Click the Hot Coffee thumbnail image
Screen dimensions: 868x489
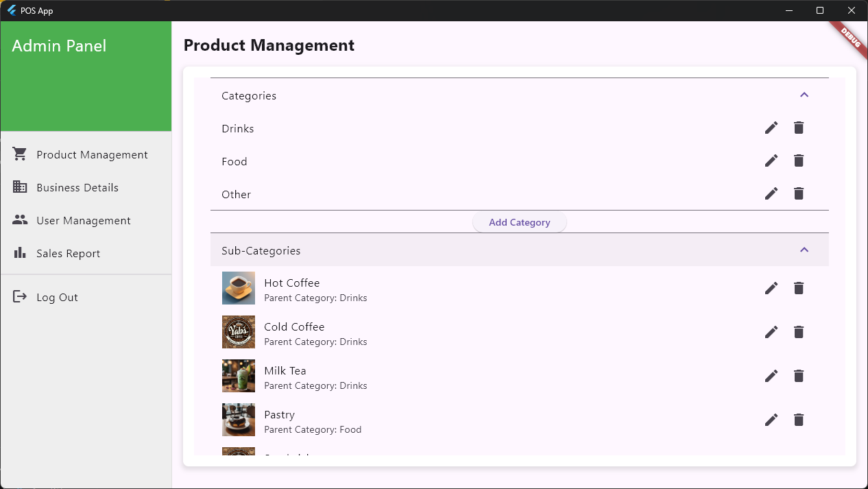point(238,288)
